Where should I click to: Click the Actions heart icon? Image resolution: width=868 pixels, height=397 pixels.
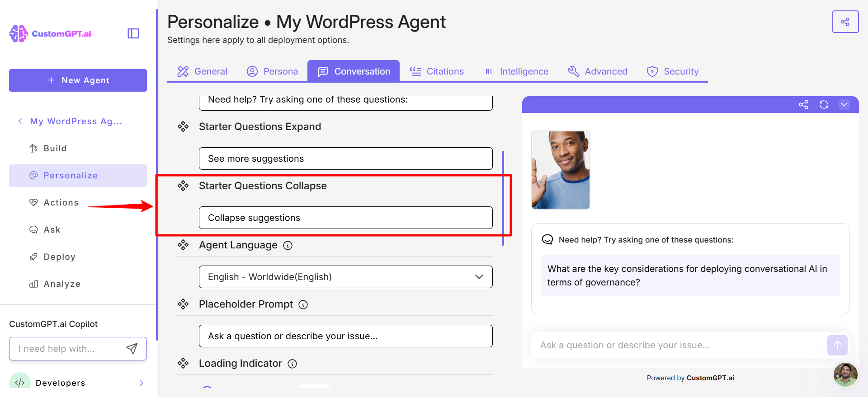pyautogui.click(x=33, y=203)
